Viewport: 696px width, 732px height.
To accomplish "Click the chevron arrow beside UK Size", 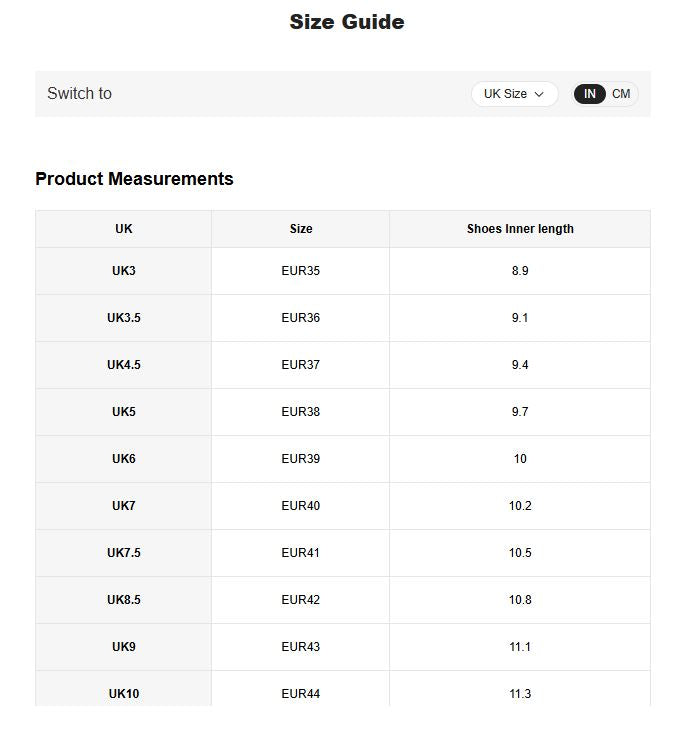I will pyautogui.click(x=539, y=94).
